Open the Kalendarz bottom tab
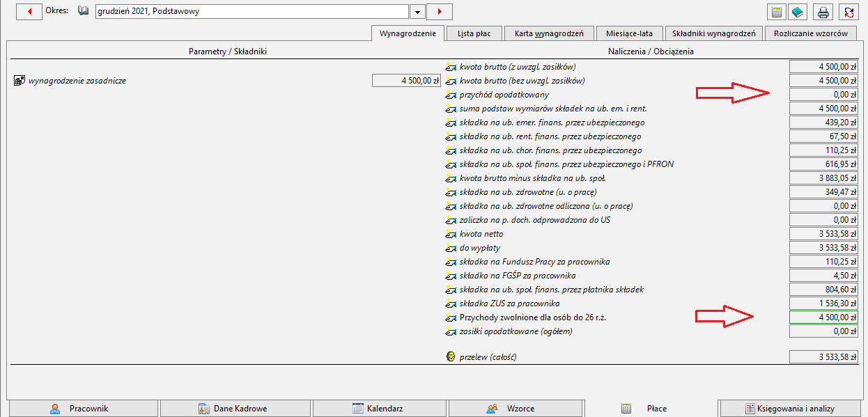Image resolution: width=868 pixels, height=417 pixels. 380,409
